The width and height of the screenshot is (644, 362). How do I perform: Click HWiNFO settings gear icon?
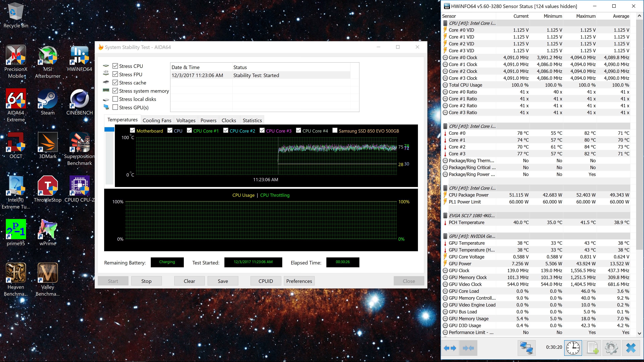pos(611,348)
